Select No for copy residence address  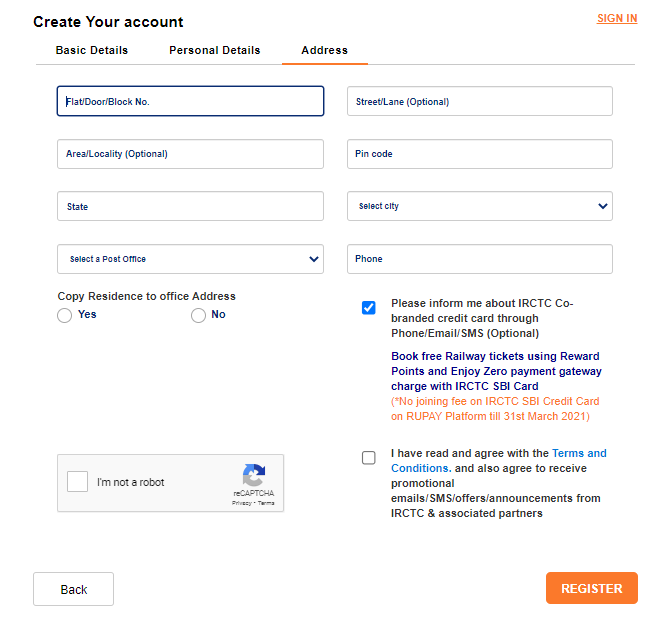click(198, 315)
